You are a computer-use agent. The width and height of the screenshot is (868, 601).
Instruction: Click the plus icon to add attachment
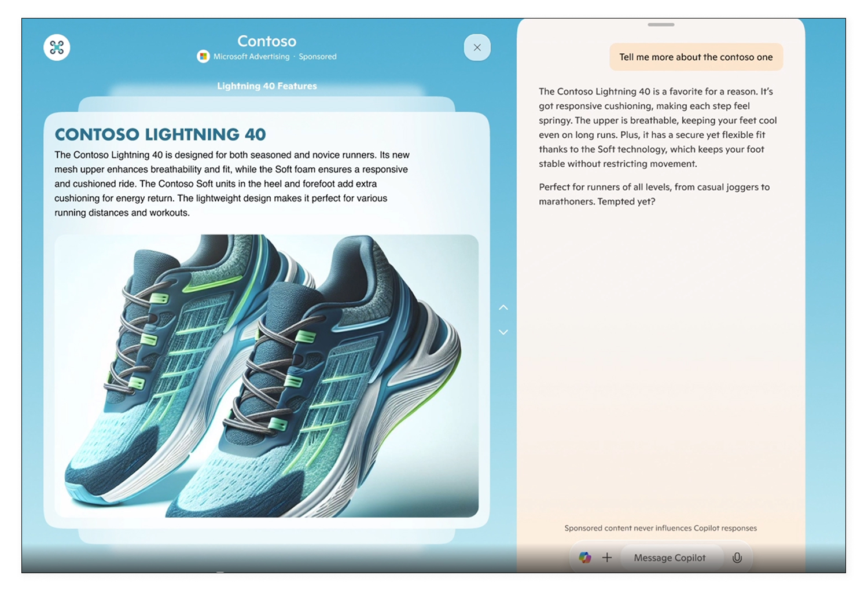coord(606,558)
